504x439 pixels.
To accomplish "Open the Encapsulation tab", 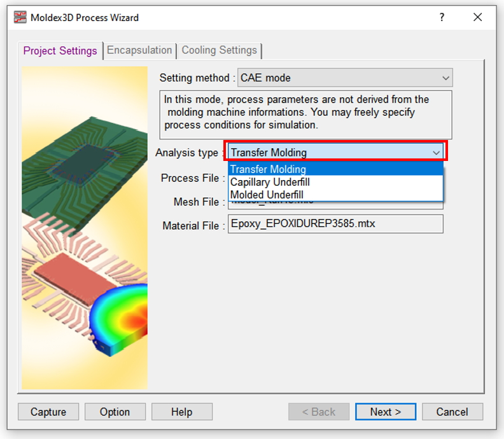I will (139, 50).
